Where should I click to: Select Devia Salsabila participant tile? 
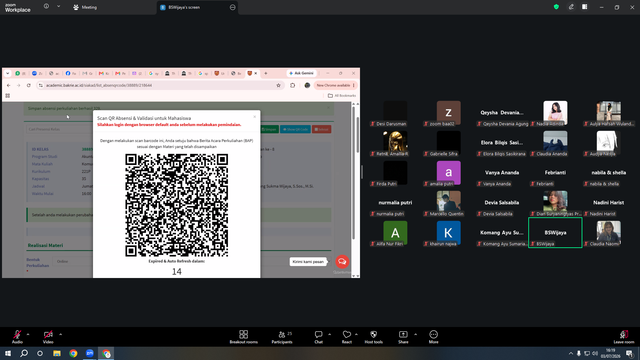click(x=502, y=203)
